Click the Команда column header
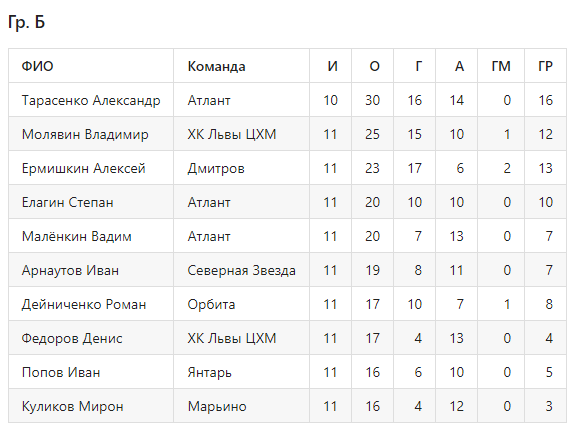 click(x=216, y=66)
